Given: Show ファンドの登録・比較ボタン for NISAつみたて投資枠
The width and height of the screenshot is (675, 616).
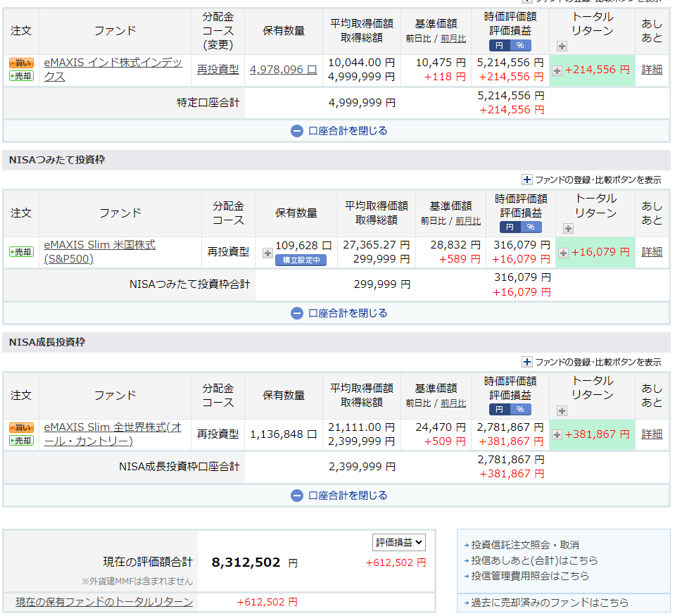Looking at the screenshot, I should (591, 180).
